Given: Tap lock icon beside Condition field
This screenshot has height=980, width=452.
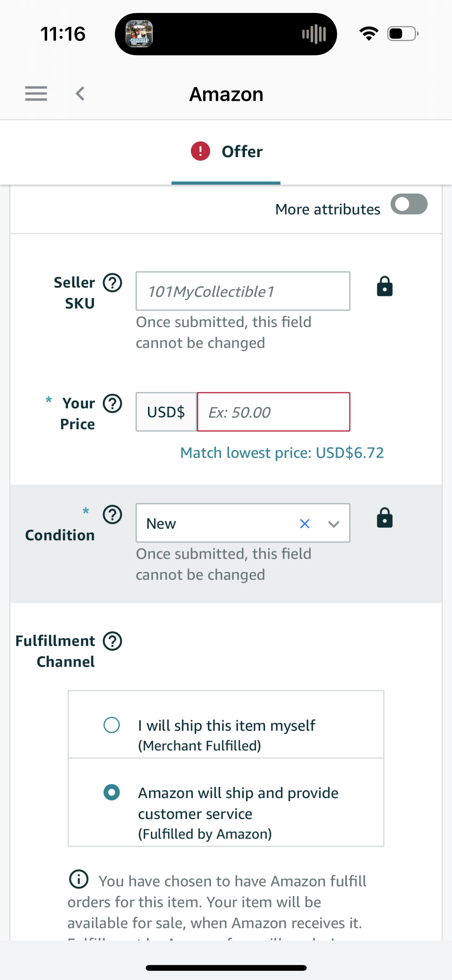Looking at the screenshot, I should pos(385,518).
